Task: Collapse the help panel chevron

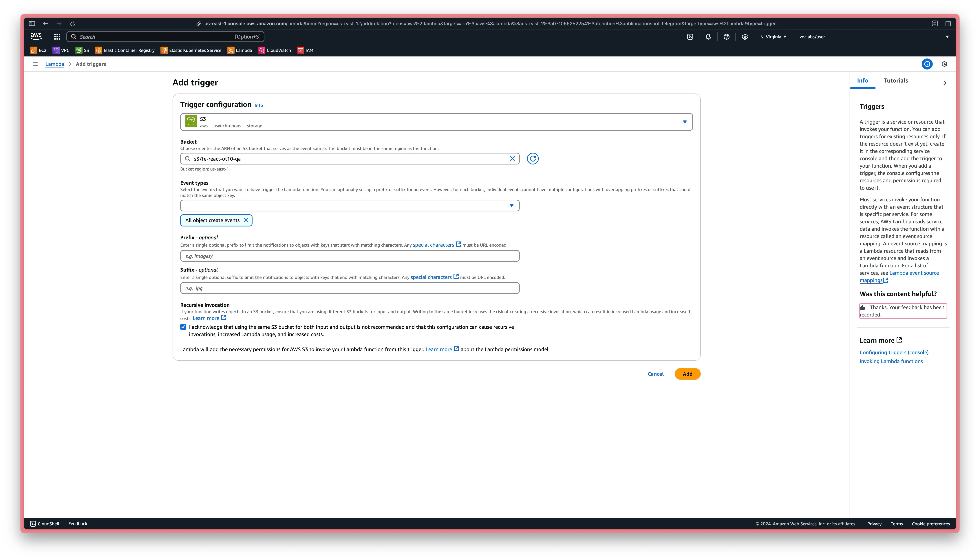Action: pyautogui.click(x=945, y=83)
